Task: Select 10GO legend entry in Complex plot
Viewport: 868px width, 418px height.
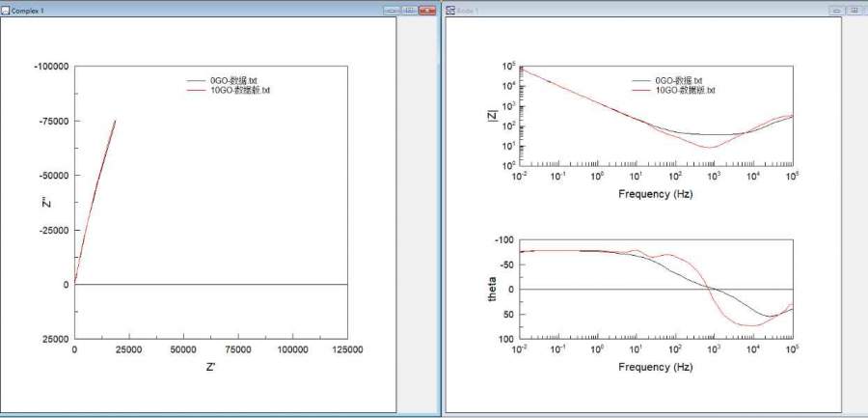Action: [x=241, y=90]
